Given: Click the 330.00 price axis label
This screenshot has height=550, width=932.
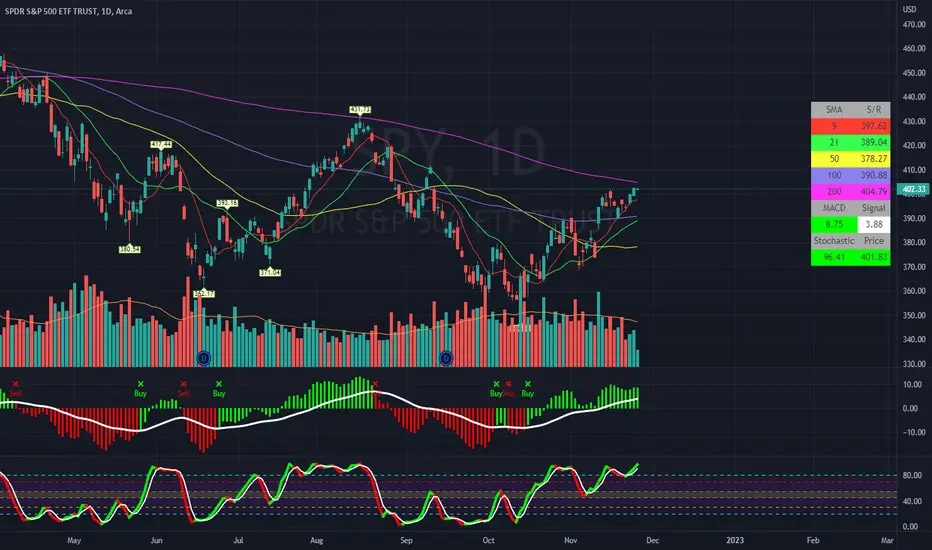Looking at the screenshot, I should 914,363.
